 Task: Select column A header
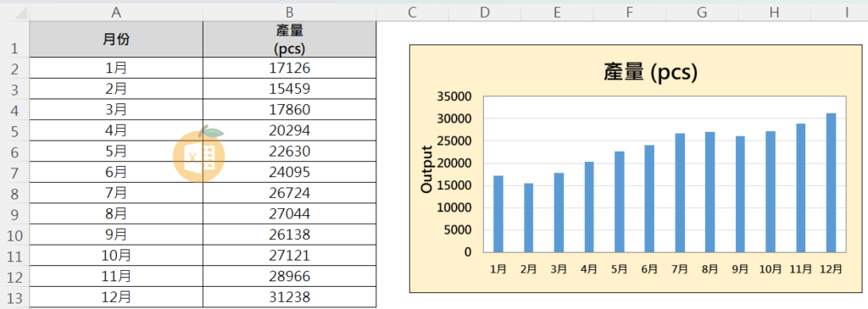point(116,12)
